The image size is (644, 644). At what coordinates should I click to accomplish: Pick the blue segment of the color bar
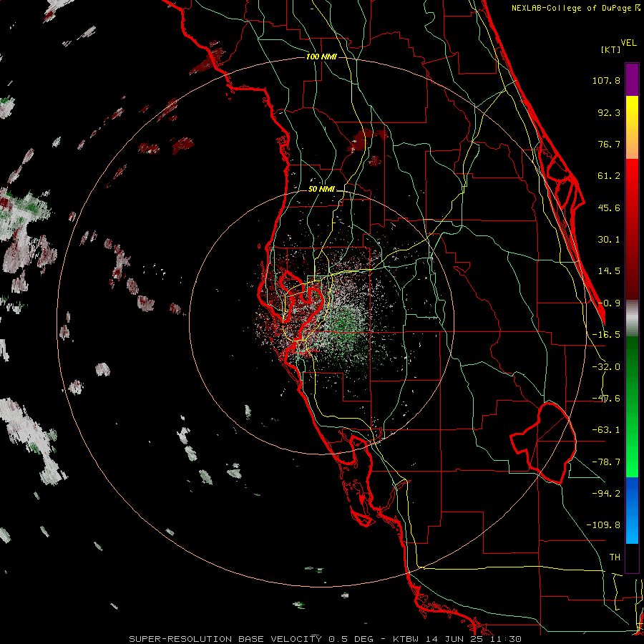point(632,510)
